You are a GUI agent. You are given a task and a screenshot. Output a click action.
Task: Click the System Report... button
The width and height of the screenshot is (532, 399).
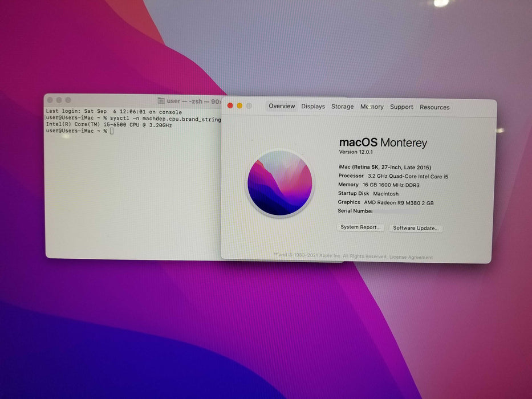point(360,227)
